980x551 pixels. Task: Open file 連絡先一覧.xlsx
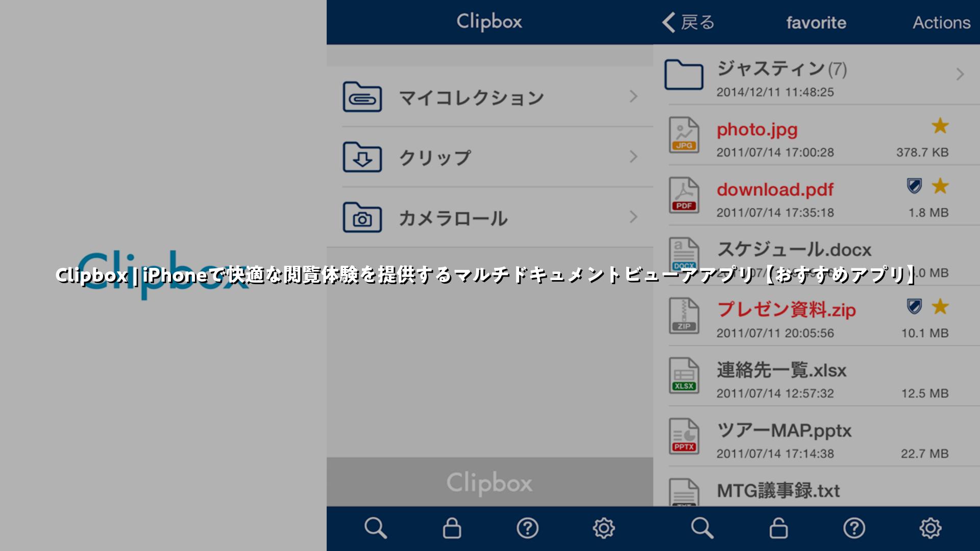pyautogui.click(x=781, y=370)
